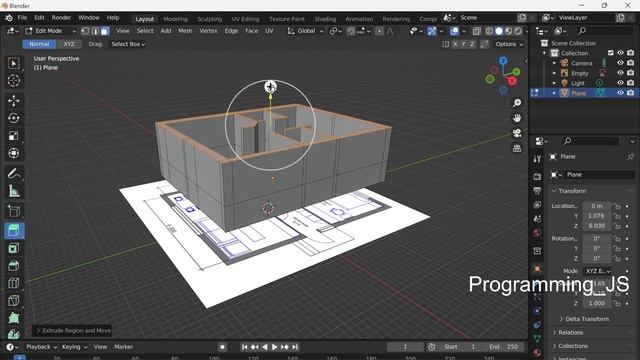Select the Select Box tool in toolbar
The height and width of the screenshot is (360, 640).
pos(14,63)
